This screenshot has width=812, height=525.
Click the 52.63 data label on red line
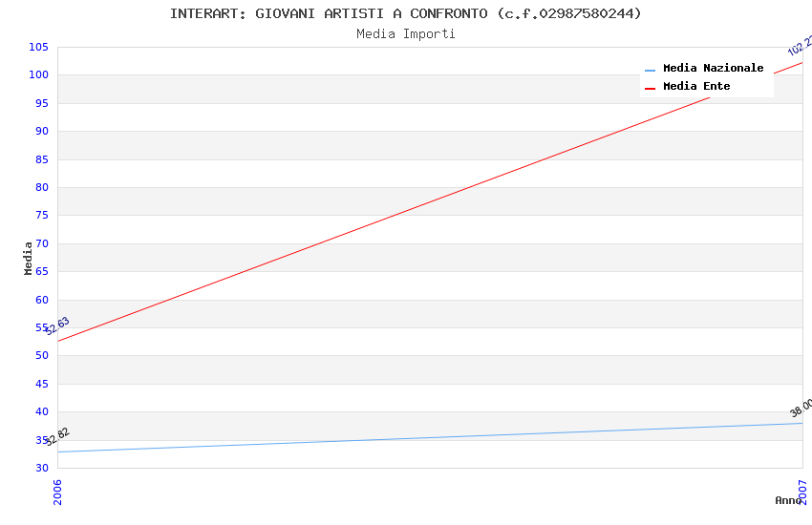(56, 325)
